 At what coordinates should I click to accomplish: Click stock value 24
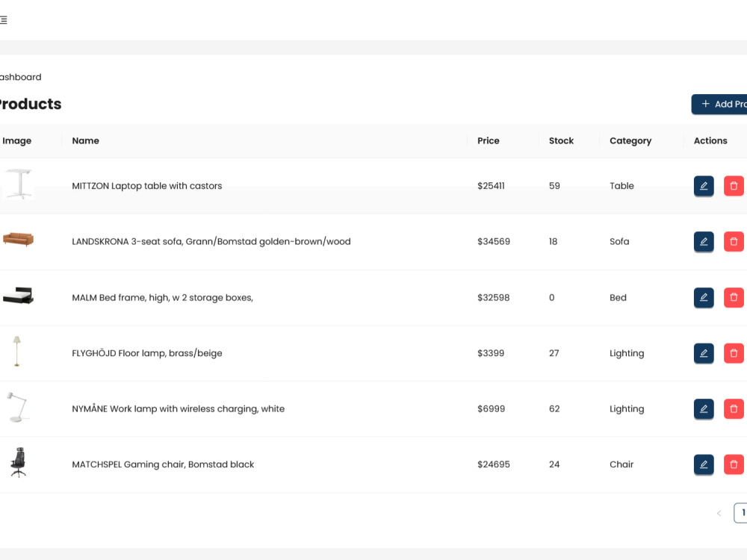554,464
